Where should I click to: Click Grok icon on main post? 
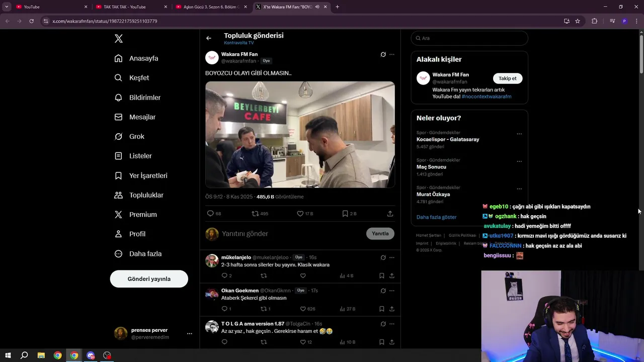point(383,54)
